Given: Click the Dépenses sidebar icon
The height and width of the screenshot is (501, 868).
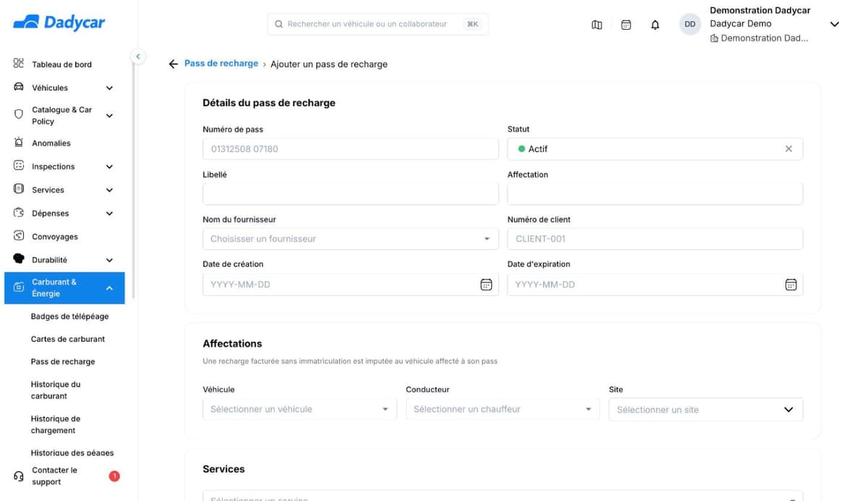Looking at the screenshot, I should pyautogui.click(x=19, y=213).
